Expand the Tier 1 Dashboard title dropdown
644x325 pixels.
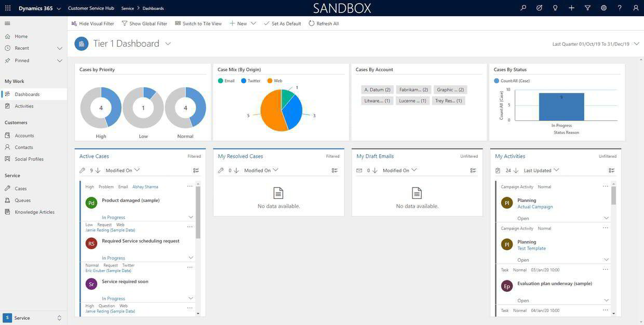coord(167,44)
